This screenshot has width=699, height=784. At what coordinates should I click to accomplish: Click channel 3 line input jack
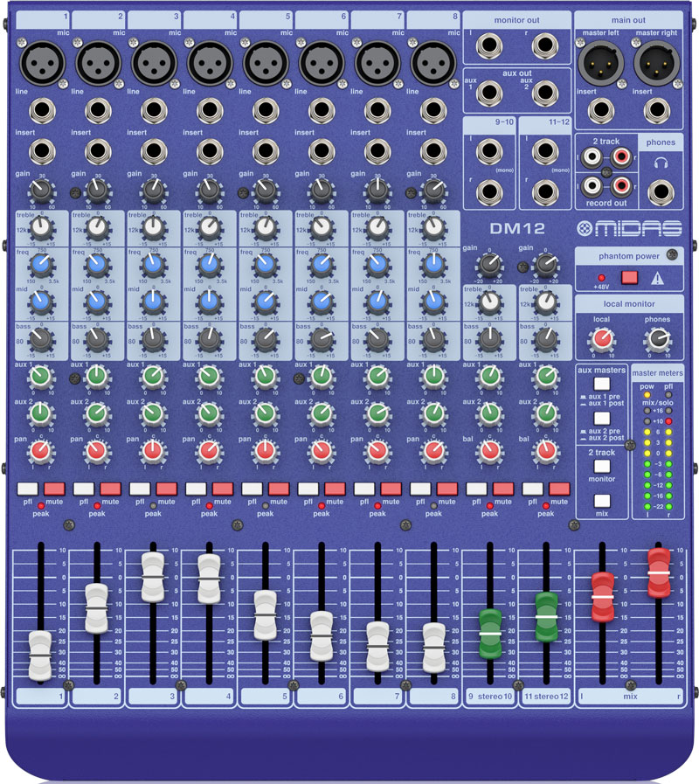pos(154,110)
